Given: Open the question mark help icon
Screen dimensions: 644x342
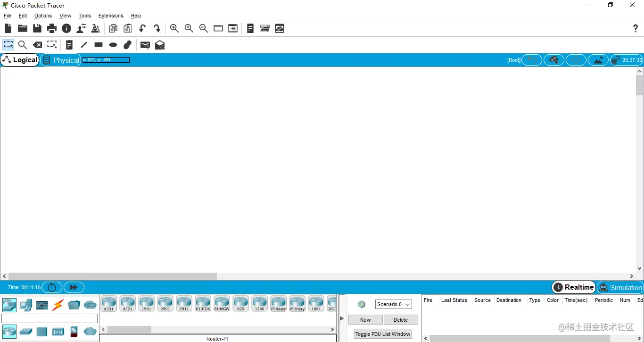Looking at the screenshot, I should (x=636, y=28).
